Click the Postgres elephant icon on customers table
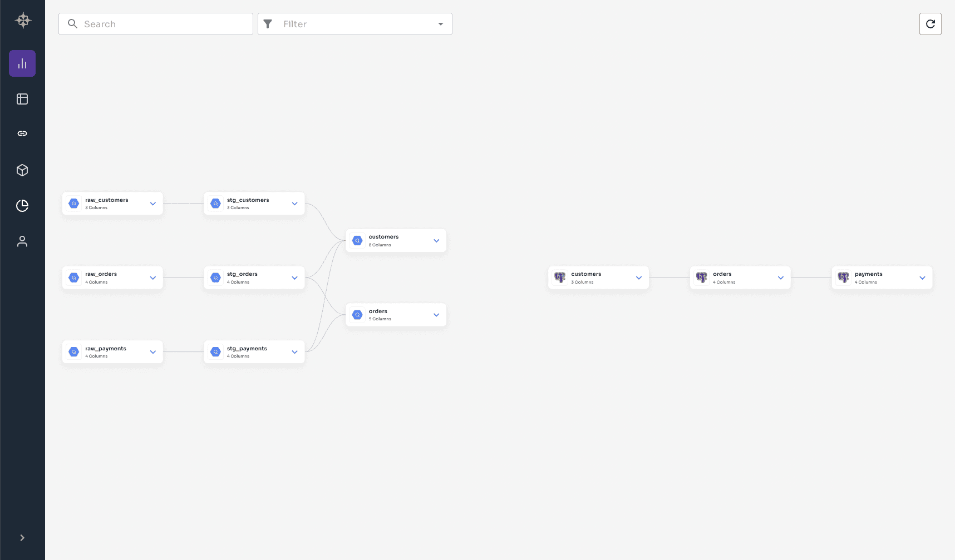 click(559, 277)
